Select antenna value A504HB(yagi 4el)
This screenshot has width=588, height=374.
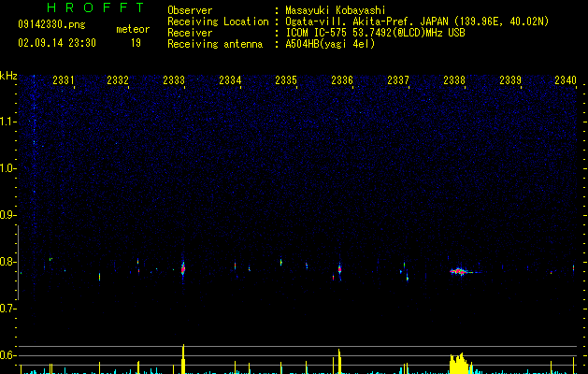click(330, 44)
